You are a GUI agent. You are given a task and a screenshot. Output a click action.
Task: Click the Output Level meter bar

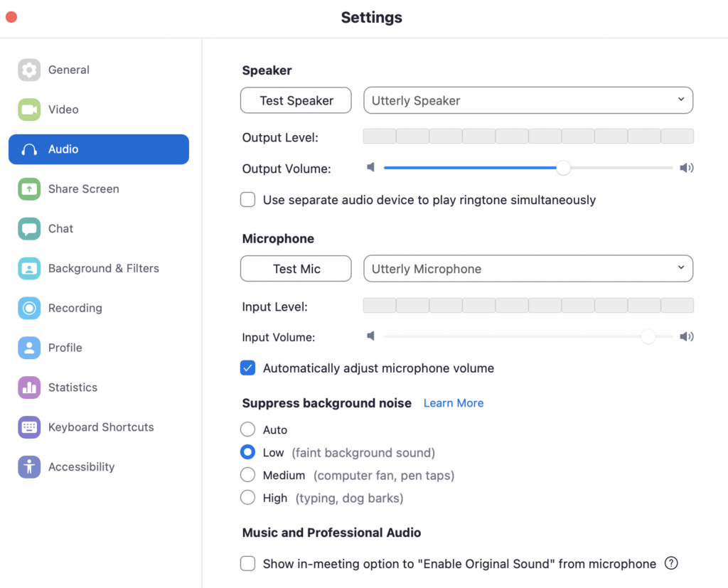(x=528, y=137)
